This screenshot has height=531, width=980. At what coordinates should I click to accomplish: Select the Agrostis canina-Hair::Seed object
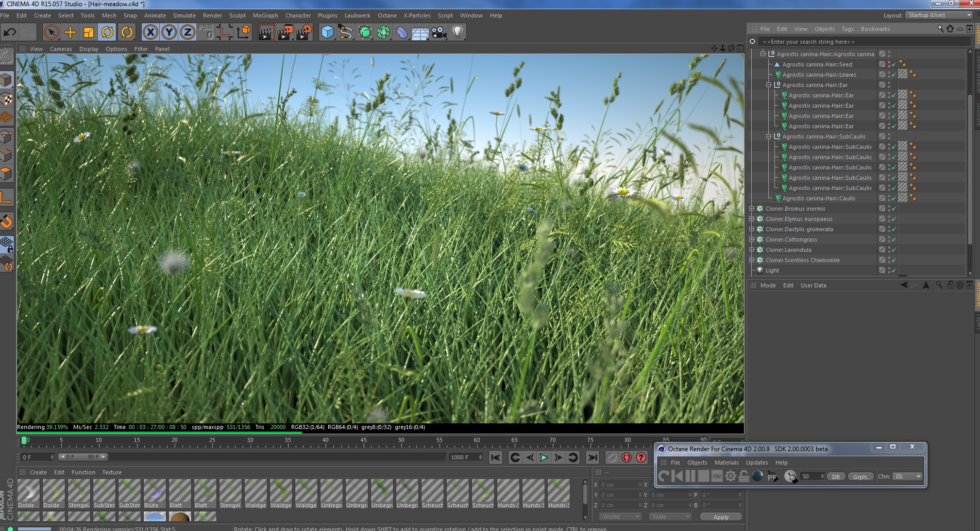coord(817,64)
